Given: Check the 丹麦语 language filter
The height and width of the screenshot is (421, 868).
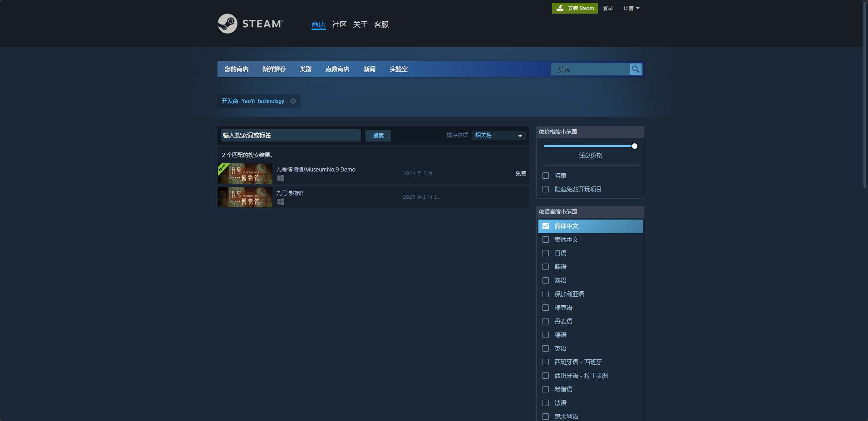Looking at the screenshot, I should tap(546, 321).
